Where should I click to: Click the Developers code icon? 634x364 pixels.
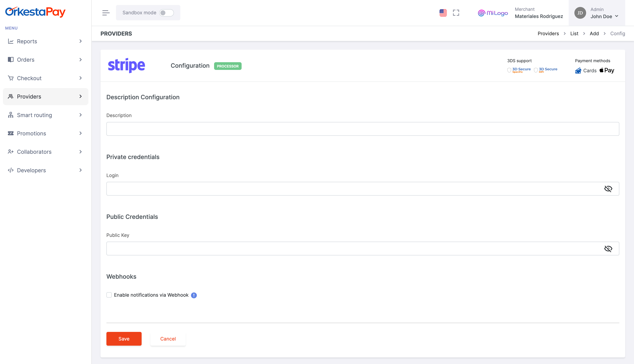click(x=10, y=170)
